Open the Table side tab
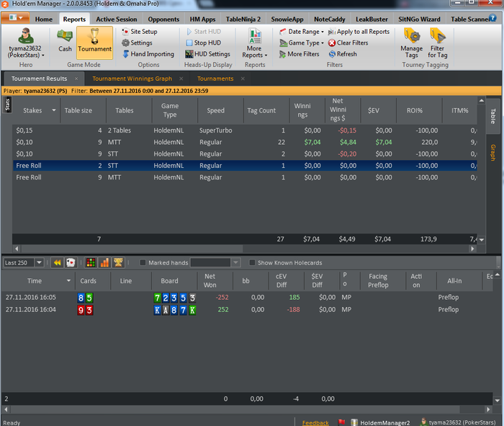The height and width of the screenshot is (426, 504). [x=492, y=116]
